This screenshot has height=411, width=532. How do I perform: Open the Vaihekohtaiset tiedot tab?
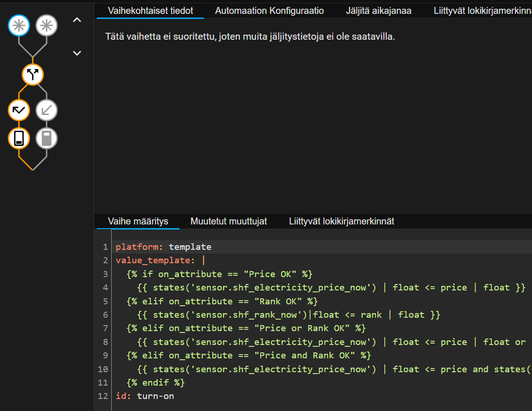[x=150, y=11]
